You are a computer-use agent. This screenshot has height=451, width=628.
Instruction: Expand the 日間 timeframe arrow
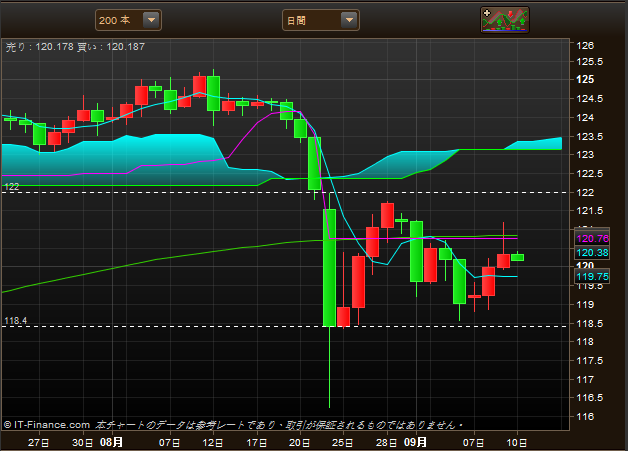click(x=349, y=20)
